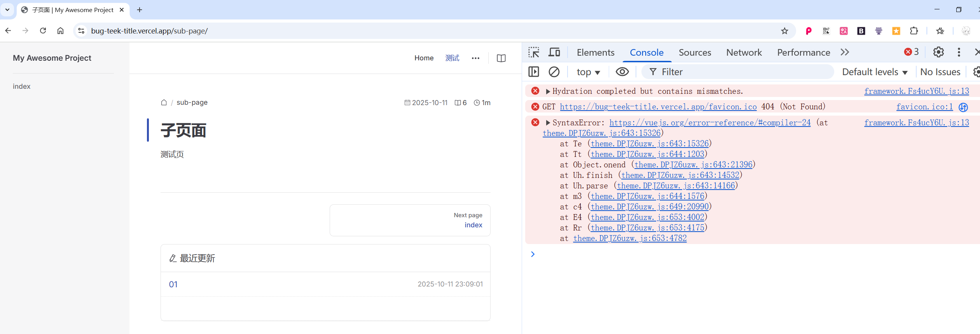Viewport: 980px width, 334px height.
Task: Click the console Filter input field
Action: (739, 72)
